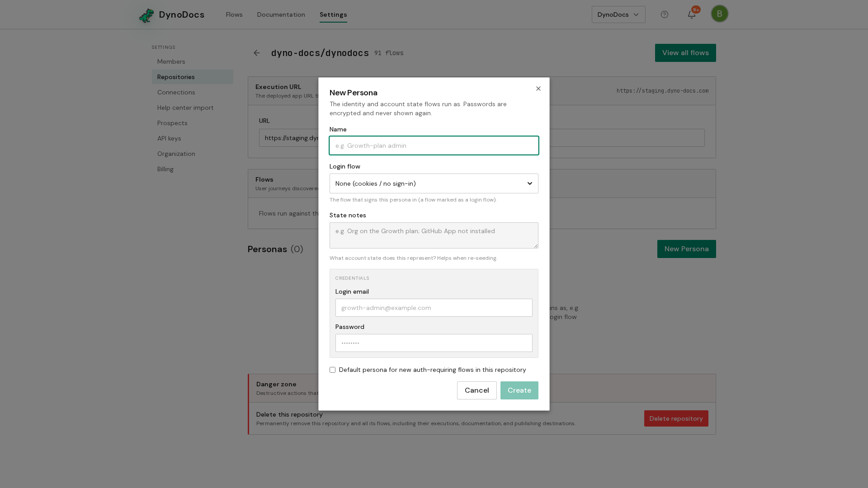This screenshot has height=488, width=868.
Task: Select Repositories in the sidebar
Action: point(193,77)
